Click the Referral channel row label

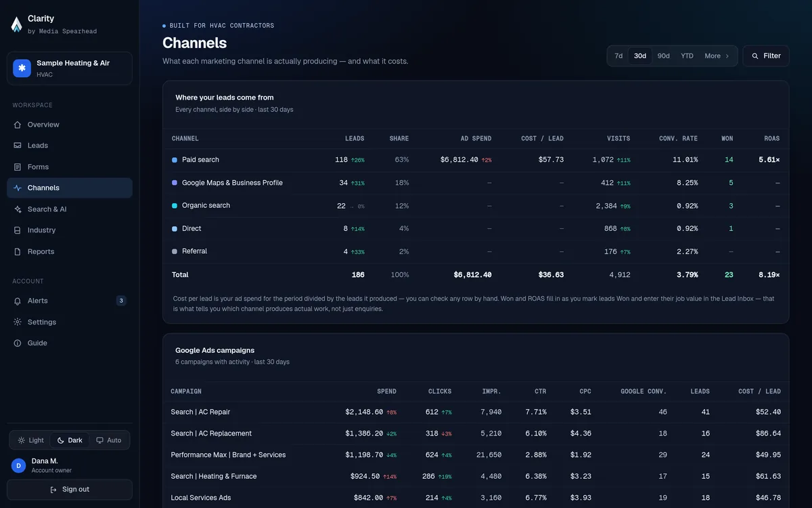[x=194, y=251]
